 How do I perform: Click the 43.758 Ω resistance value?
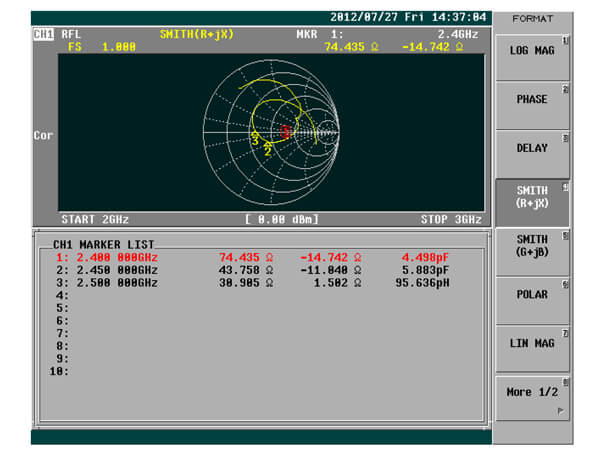tap(246, 270)
